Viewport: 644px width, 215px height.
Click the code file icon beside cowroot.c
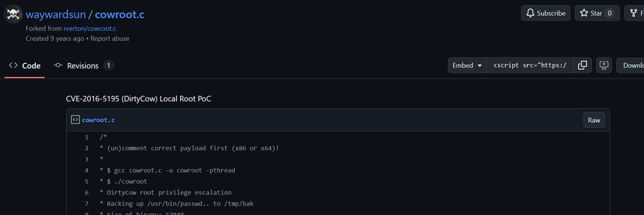pyautogui.click(x=75, y=120)
